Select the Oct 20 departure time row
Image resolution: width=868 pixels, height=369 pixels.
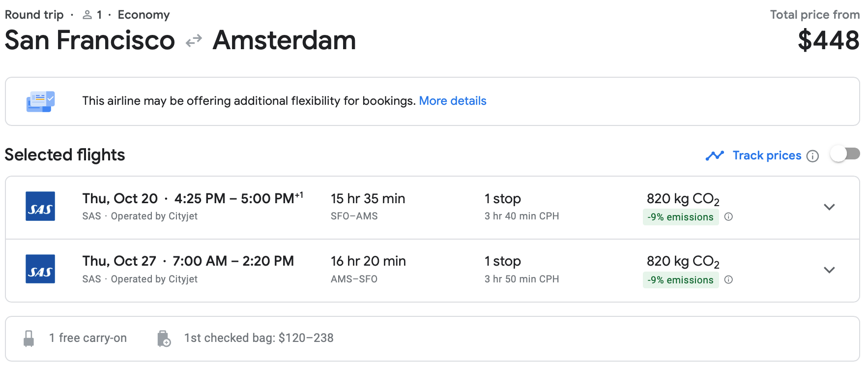click(x=193, y=199)
